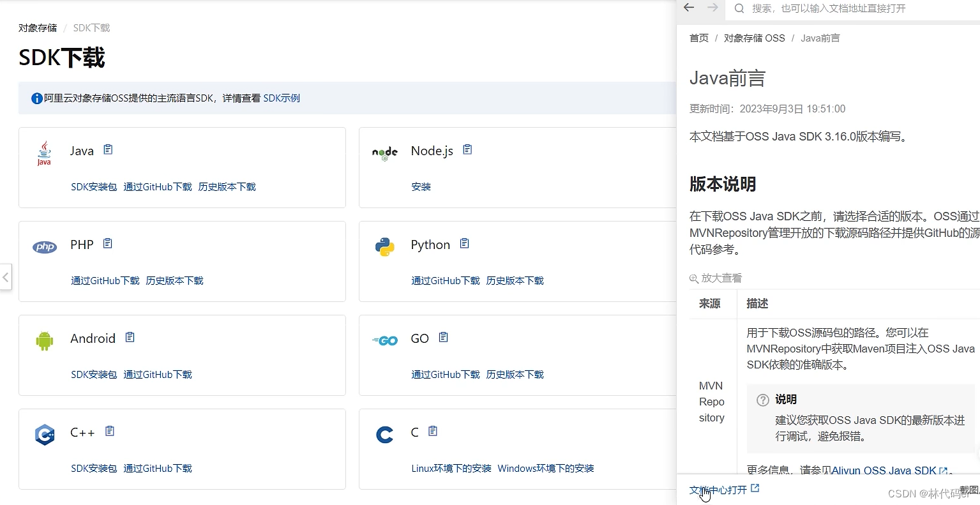The height and width of the screenshot is (505, 980).
Task: Click the Node.js logo icon
Action: tap(384, 152)
